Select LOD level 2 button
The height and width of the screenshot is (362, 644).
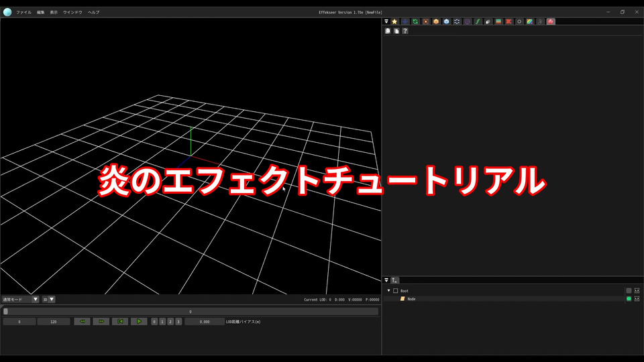click(170, 322)
